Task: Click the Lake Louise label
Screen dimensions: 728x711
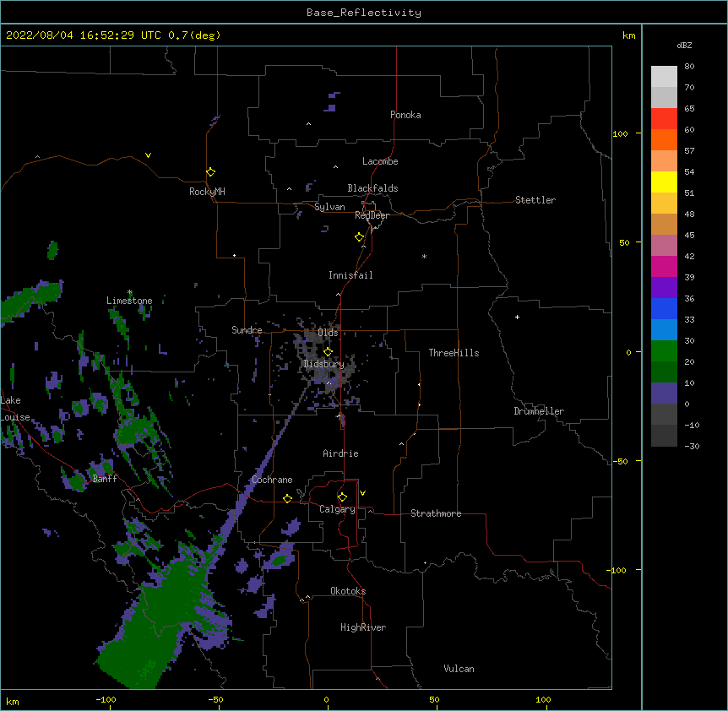Action: (x=15, y=409)
